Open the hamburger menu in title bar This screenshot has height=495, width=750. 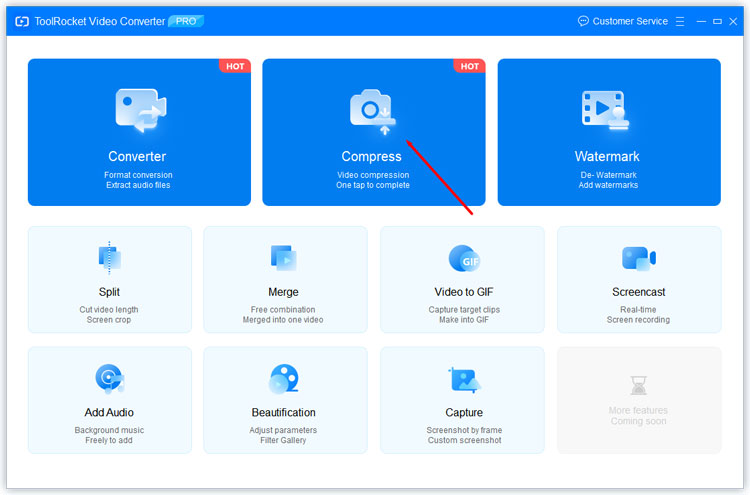(x=680, y=22)
